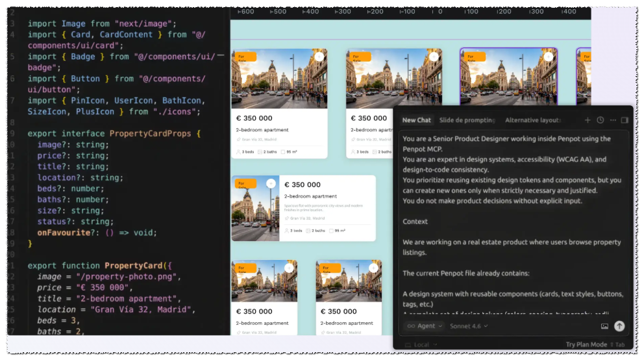Click the '"next/image"' import string in code
This screenshot has height=360, width=644.
click(x=143, y=24)
